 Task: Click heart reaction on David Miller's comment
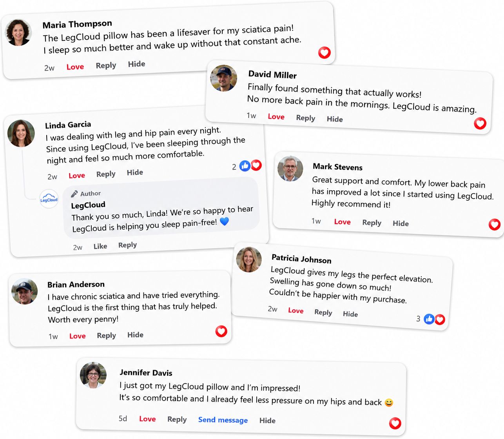pyautogui.click(x=480, y=123)
